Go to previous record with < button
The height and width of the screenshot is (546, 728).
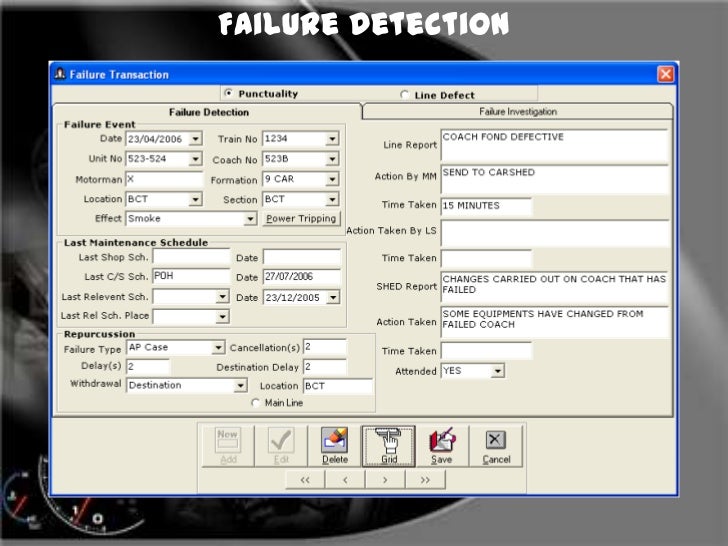(x=345, y=480)
